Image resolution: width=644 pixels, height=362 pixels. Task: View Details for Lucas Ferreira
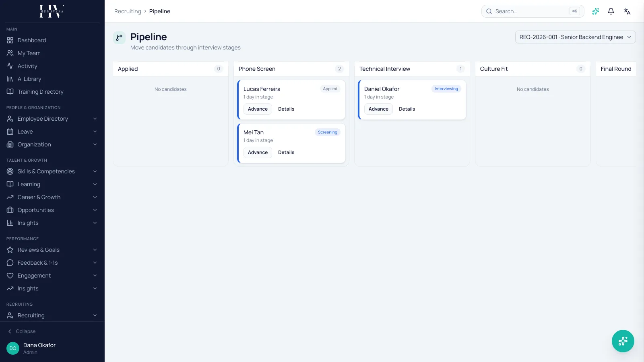coord(286,109)
